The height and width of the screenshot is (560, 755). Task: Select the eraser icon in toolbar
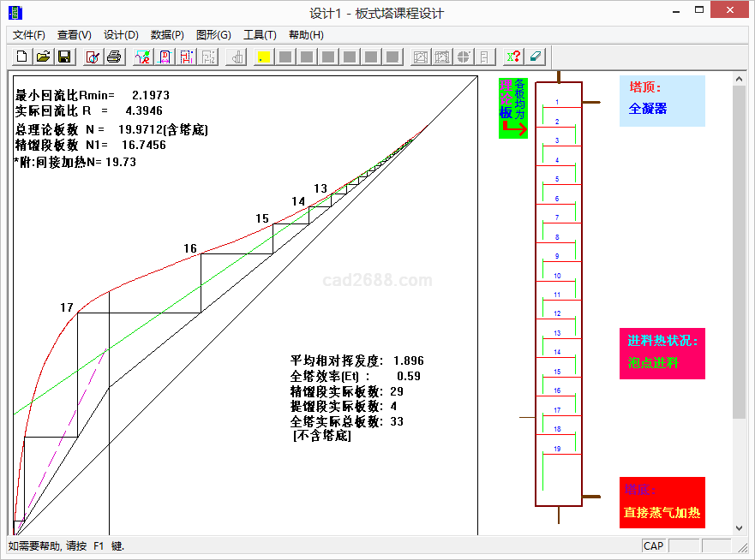coord(535,57)
